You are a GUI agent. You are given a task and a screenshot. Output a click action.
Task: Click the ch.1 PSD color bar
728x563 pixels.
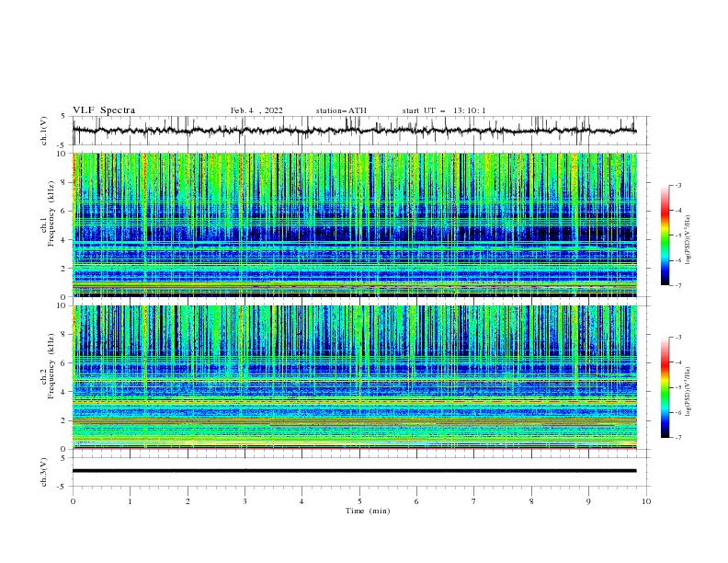pos(665,236)
